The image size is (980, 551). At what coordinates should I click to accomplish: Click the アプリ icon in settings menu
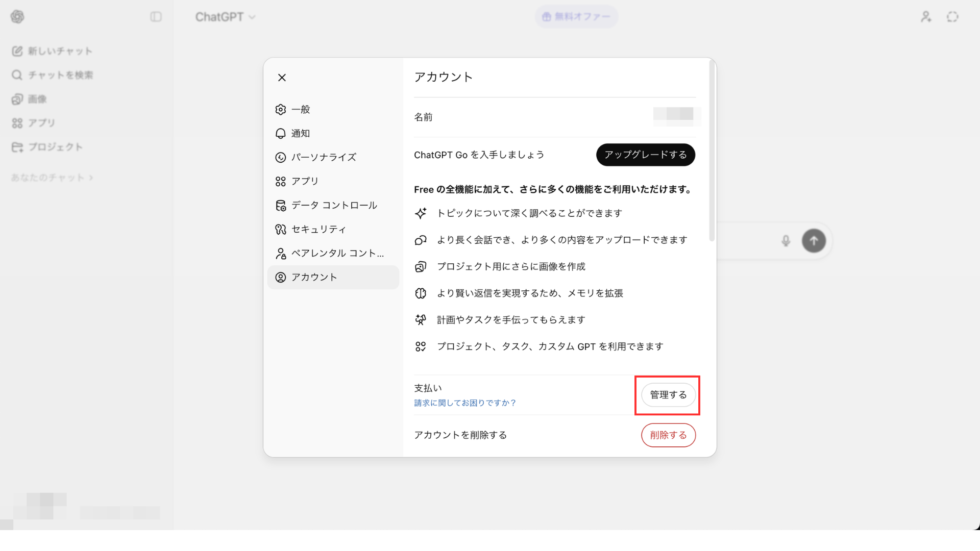281,181
